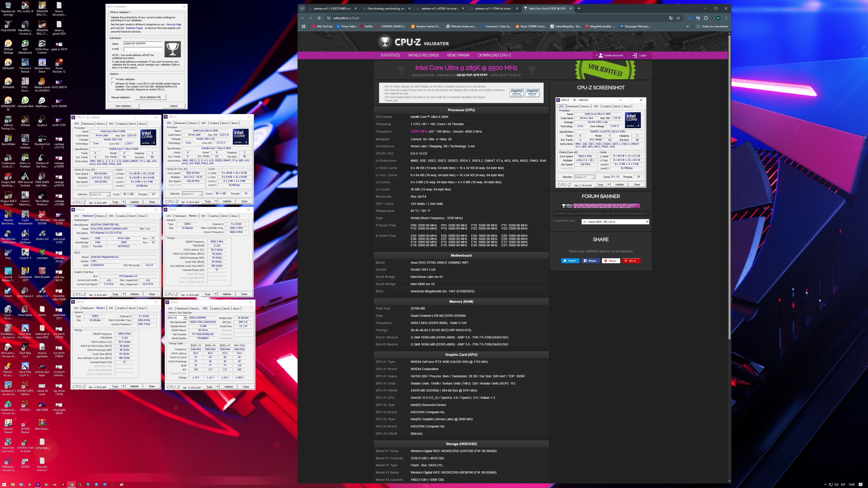Click the forum banner preview image
Viewport: 868px width, 488px height.
(x=601, y=205)
